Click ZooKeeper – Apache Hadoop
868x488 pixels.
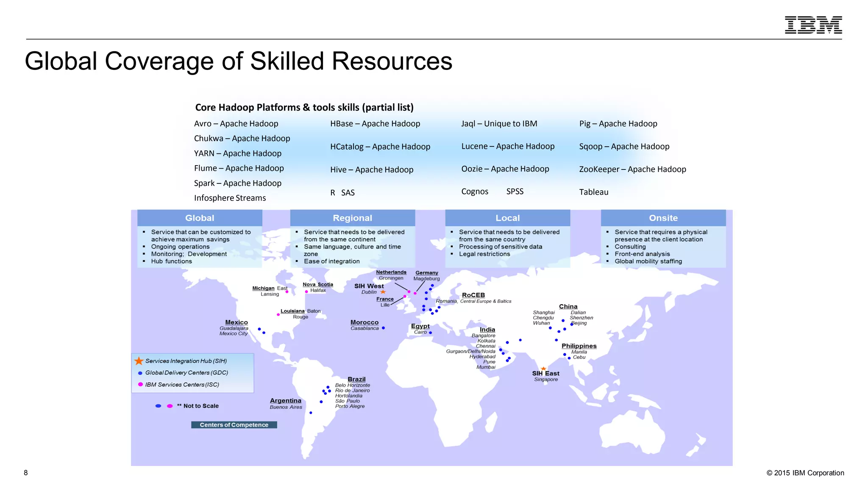[x=633, y=169]
